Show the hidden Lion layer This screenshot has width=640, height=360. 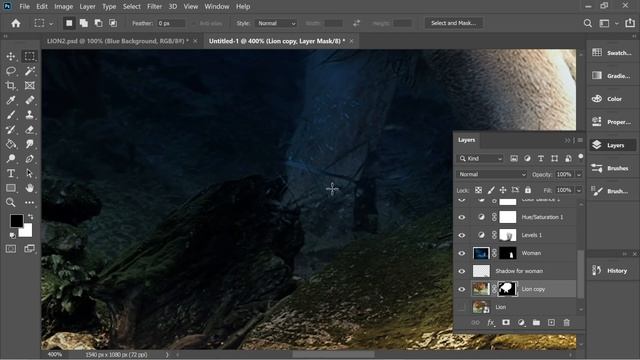pos(462,307)
